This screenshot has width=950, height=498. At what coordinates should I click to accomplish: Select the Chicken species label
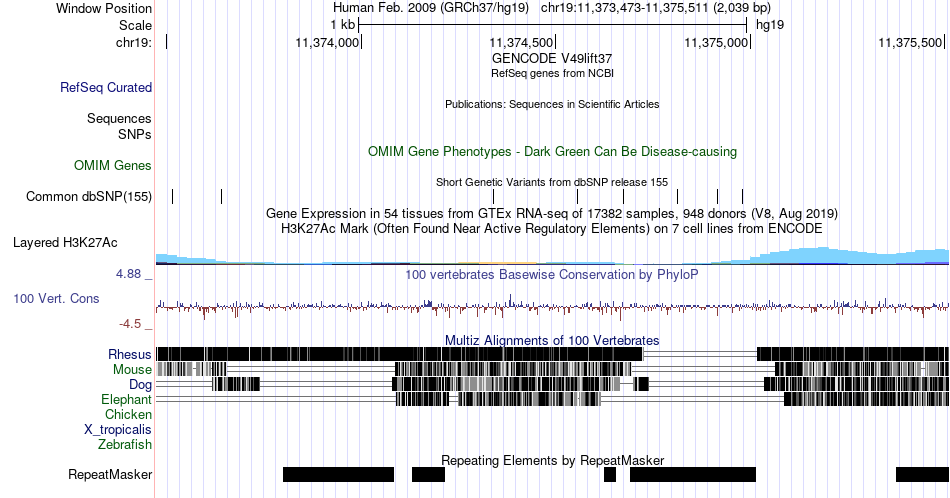[128, 414]
